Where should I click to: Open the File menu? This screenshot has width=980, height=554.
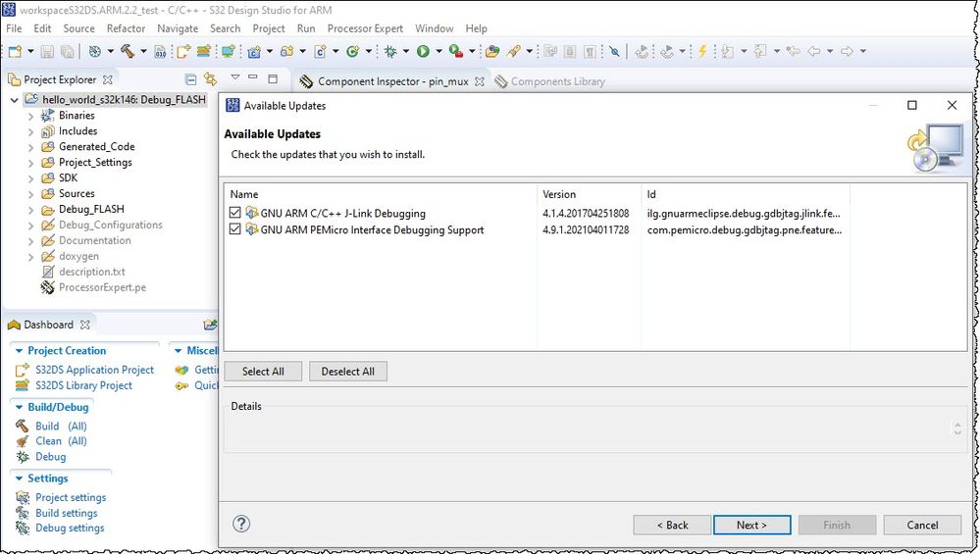(x=14, y=28)
